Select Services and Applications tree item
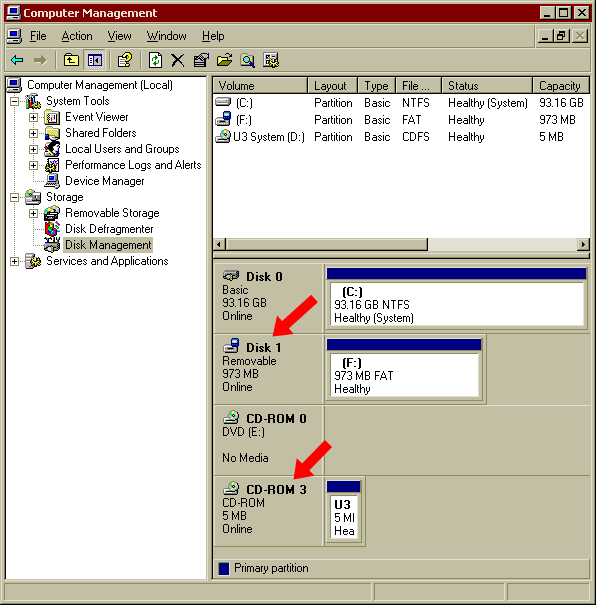The width and height of the screenshot is (596, 605). pyautogui.click(x=107, y=261)
